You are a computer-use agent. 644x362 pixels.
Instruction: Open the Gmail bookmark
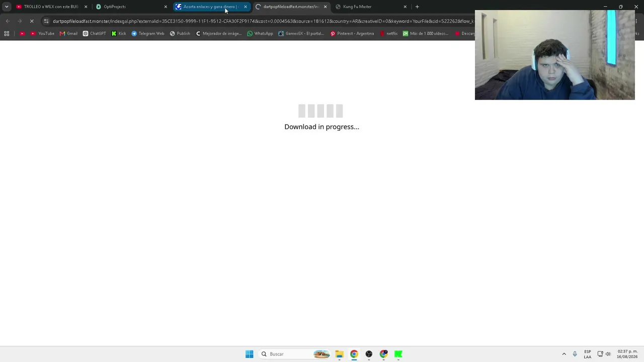click(x=68, y=34)
